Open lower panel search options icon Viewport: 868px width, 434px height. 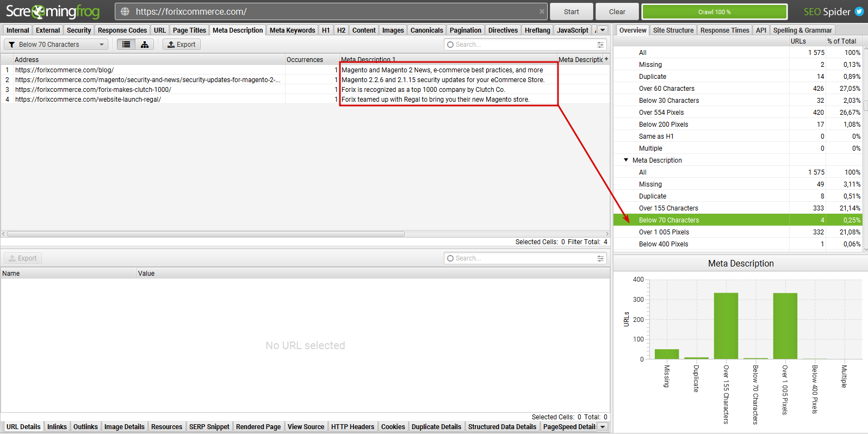tap(600, 258)
